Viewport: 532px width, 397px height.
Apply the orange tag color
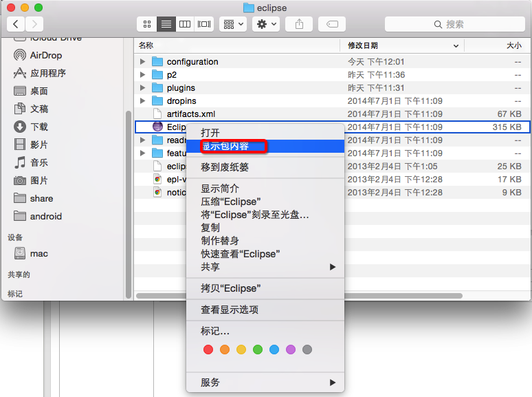pyautogui.click(x=225, y=350)
